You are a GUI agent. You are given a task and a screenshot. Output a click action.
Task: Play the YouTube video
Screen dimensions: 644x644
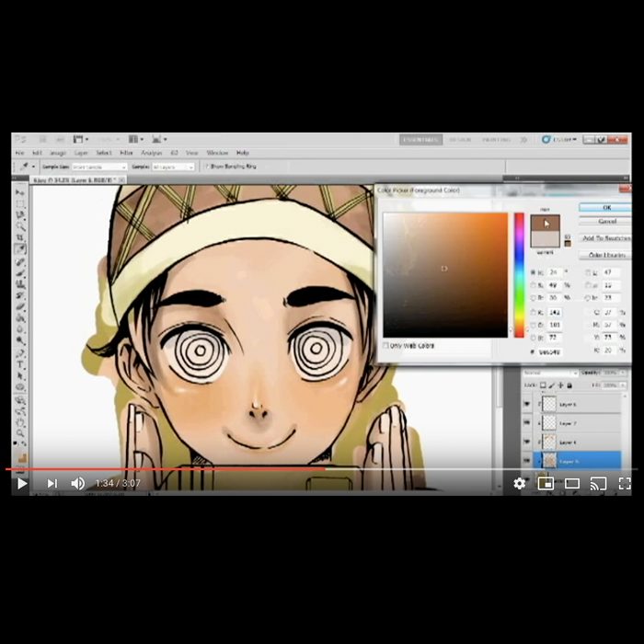(22, 483)
